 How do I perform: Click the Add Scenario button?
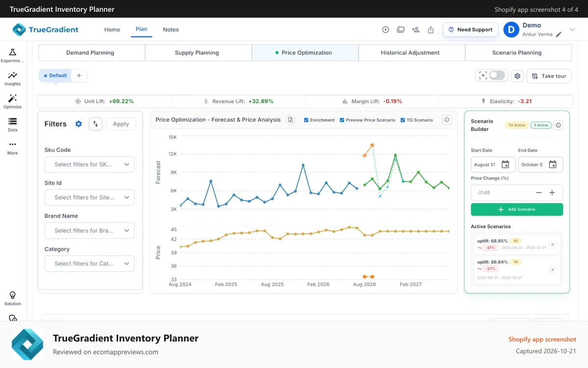click(517, 210)
